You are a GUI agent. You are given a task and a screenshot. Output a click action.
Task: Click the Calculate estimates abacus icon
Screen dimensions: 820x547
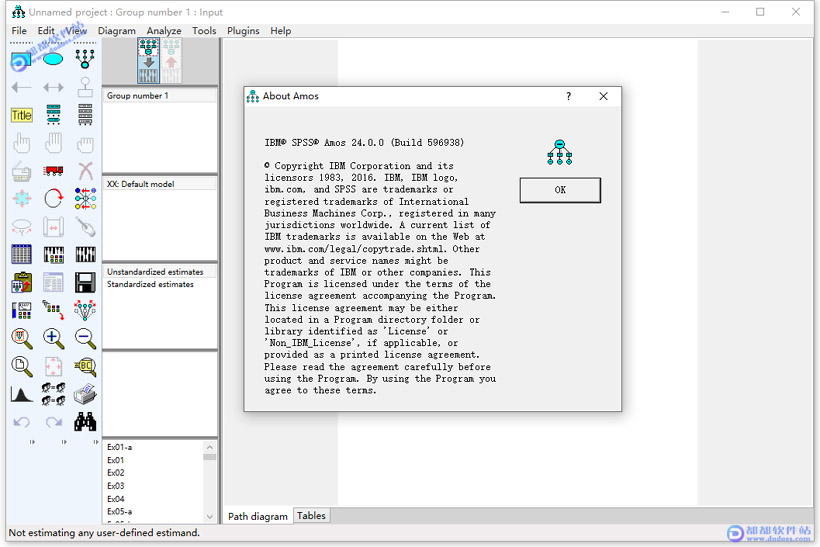(x=85, y=255)
